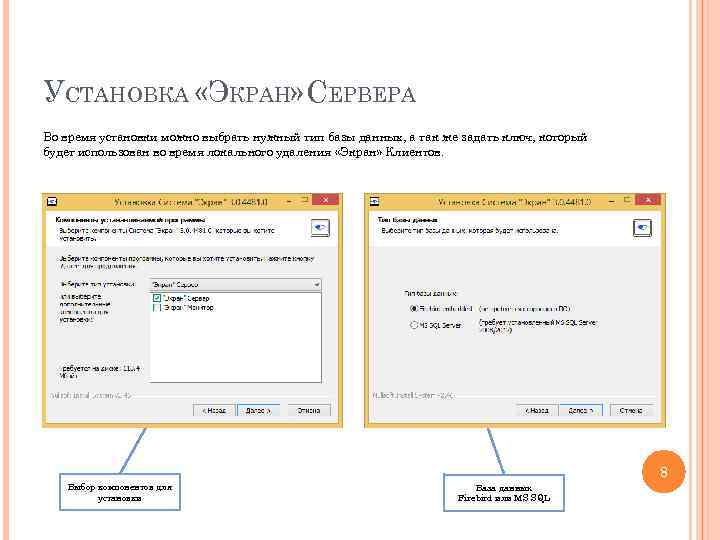Click the header logo icon in the database type window
The width and height of the screenshot is (720, 540).
(x=642, y=228)
